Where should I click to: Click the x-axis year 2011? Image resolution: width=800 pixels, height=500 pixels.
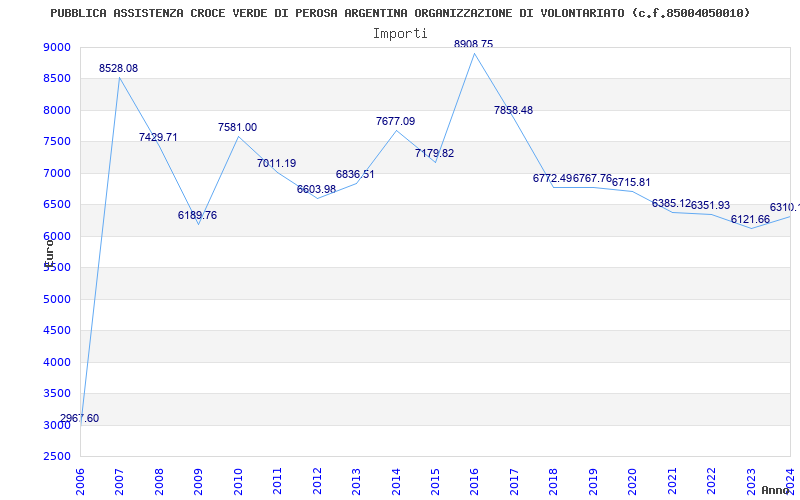(277, 481)
